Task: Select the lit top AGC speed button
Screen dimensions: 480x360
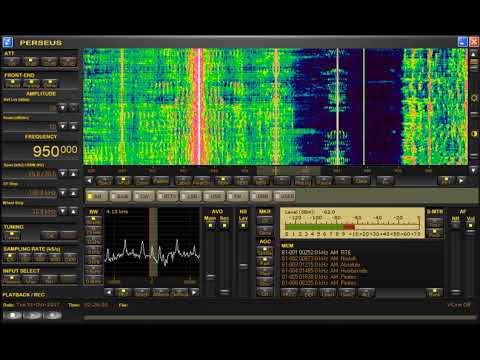Action: [265, 251]
